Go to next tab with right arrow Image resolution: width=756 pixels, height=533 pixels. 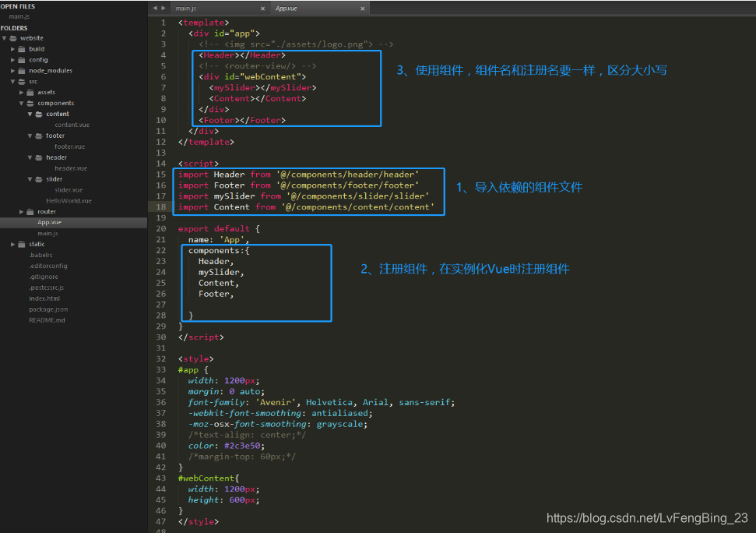[164, 9]
